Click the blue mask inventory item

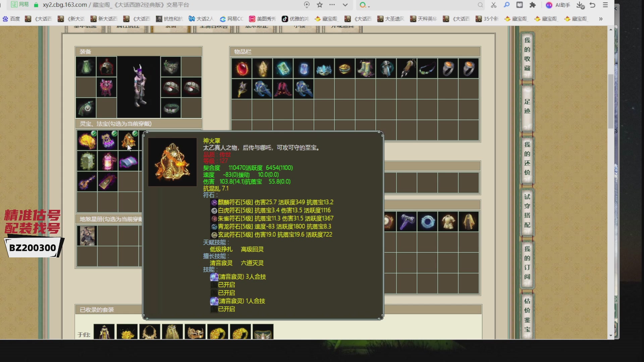tap(324, 68)
